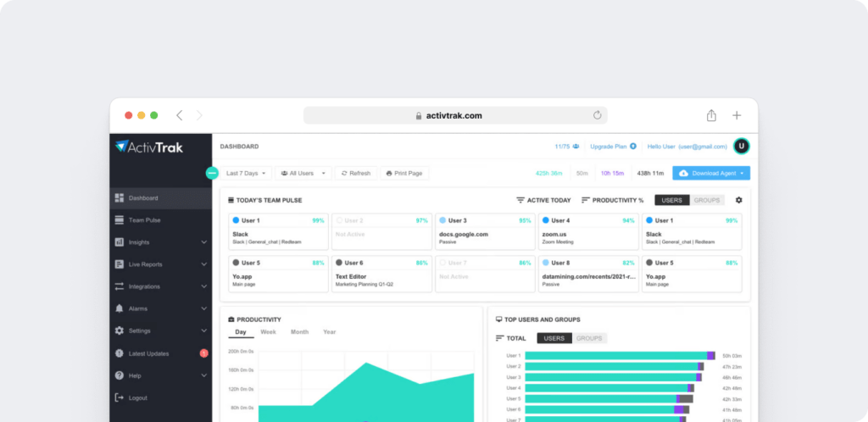Open a new browser tab with plus icon

(737, 115)
